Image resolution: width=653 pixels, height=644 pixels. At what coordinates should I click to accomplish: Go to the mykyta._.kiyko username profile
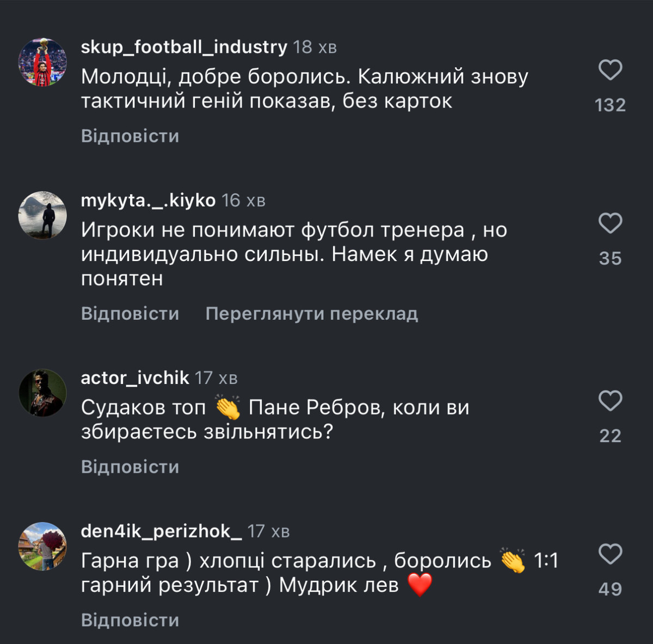148,201
